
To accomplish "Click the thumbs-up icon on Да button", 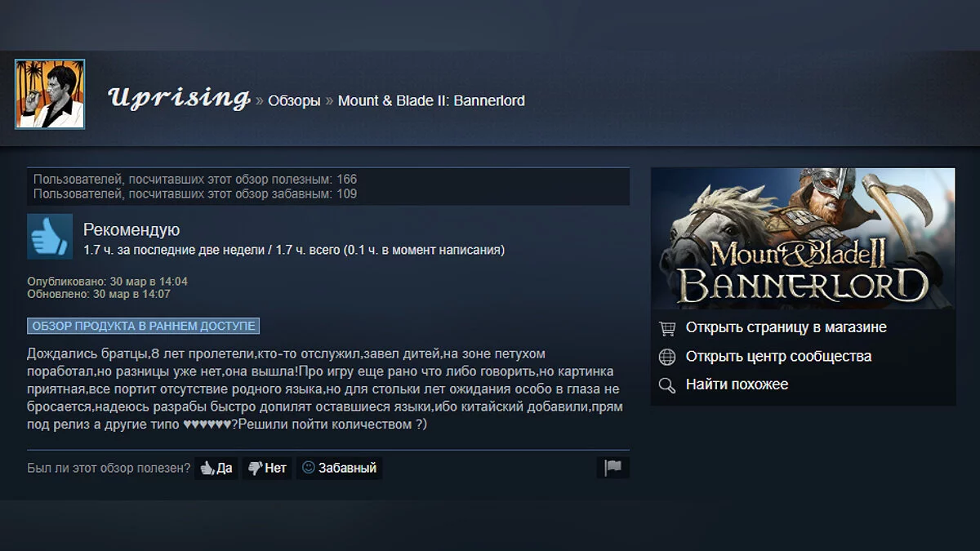I will (207, 468).
